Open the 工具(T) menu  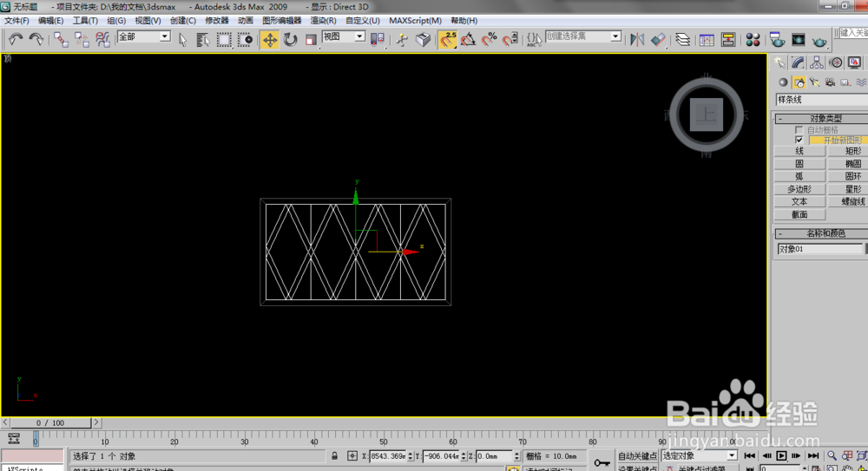click(x=85, y=21)
